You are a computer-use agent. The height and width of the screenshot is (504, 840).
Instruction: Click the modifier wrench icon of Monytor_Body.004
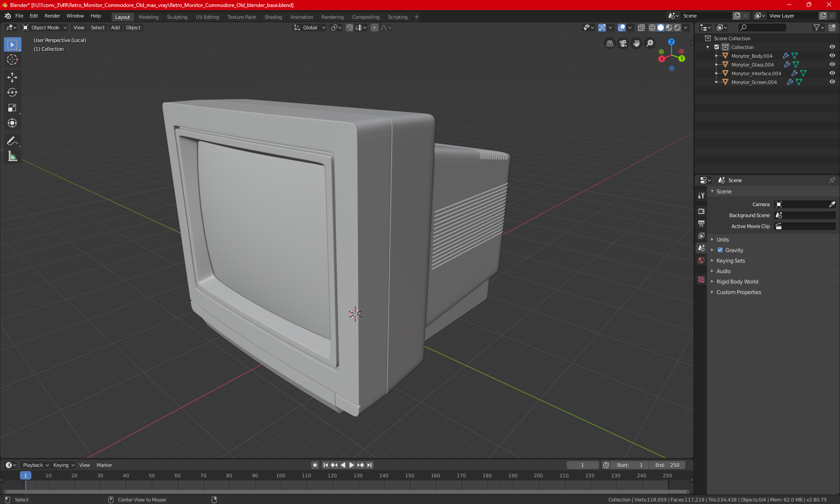[x=786, y=56]
